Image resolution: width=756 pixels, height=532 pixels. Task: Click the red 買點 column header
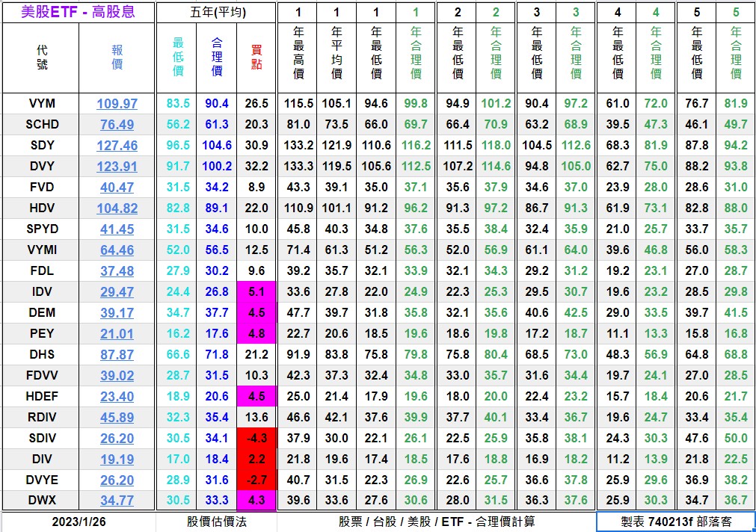[256, 58]
